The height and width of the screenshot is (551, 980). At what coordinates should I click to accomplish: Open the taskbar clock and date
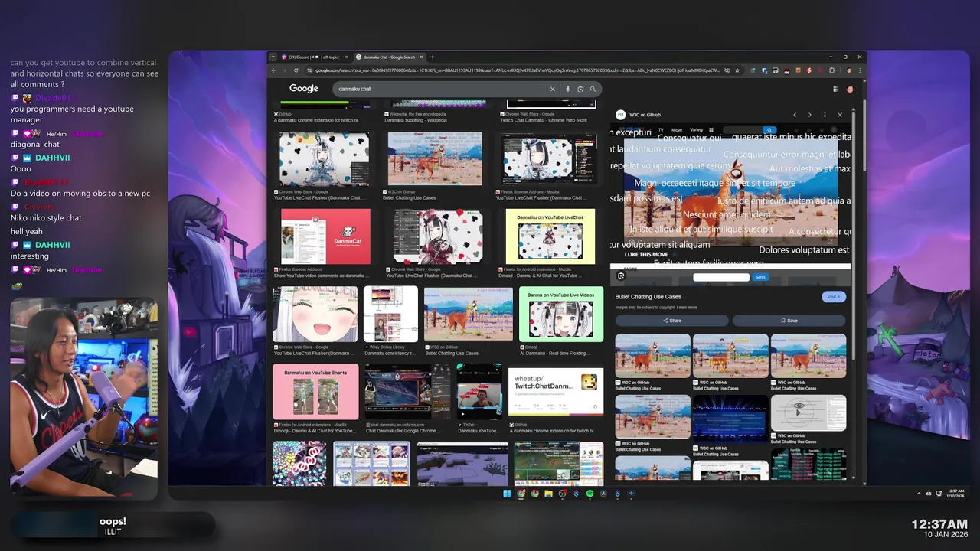tap(955, 494)
